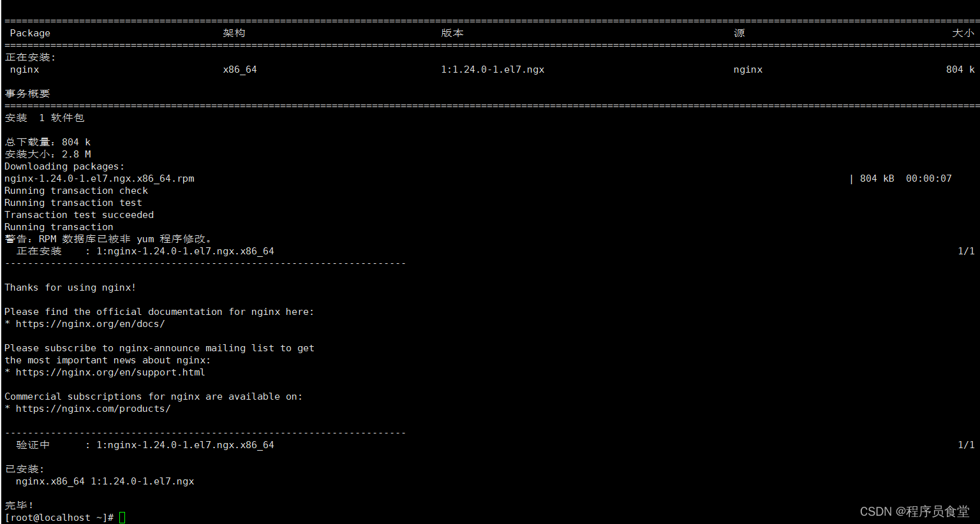980x524 pixels.
Task: Click the 源 column header
Action: click(739, 33)
